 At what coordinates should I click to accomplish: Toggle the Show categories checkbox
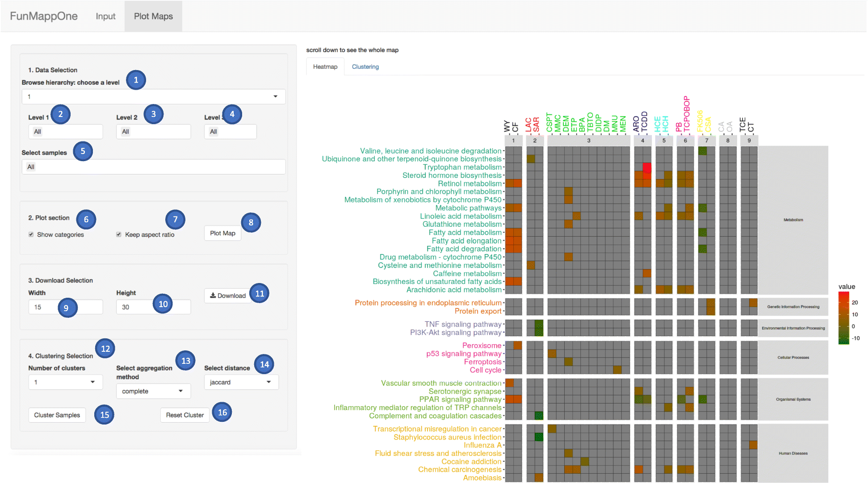point(31,234)
